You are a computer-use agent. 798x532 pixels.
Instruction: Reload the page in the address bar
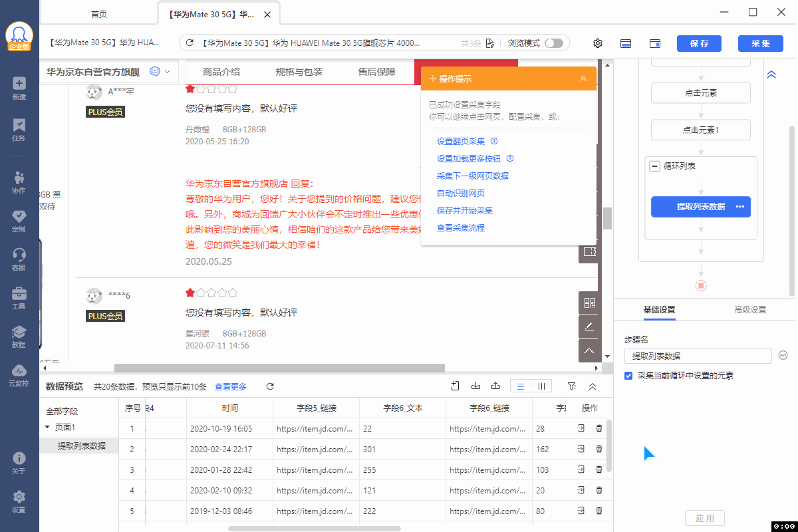click(x=190, y=43)
